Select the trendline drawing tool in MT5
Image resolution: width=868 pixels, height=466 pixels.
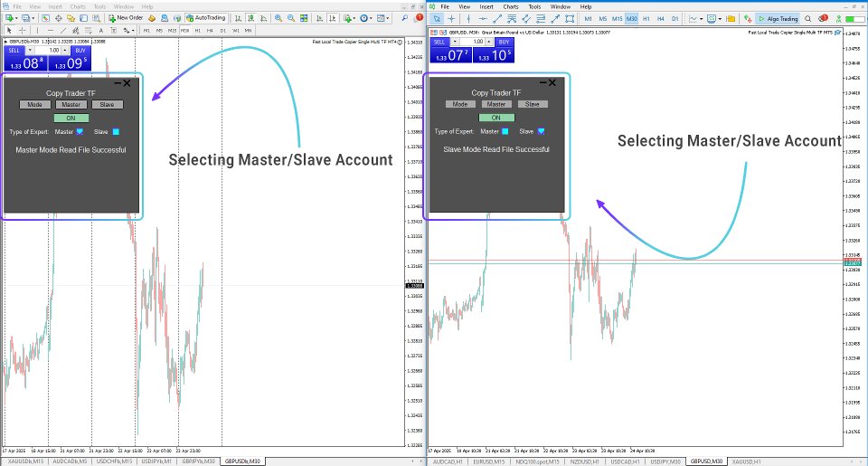click(x=497, y=19)
